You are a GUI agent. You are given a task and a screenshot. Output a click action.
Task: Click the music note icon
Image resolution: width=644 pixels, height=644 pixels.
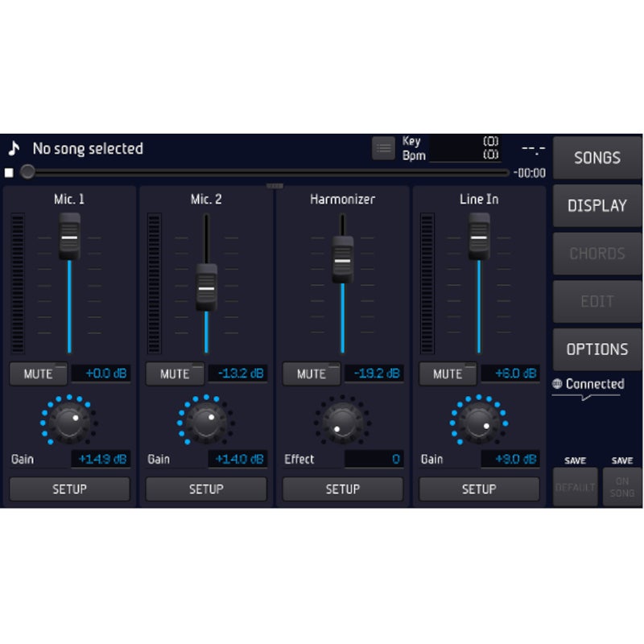coord(14,148)
